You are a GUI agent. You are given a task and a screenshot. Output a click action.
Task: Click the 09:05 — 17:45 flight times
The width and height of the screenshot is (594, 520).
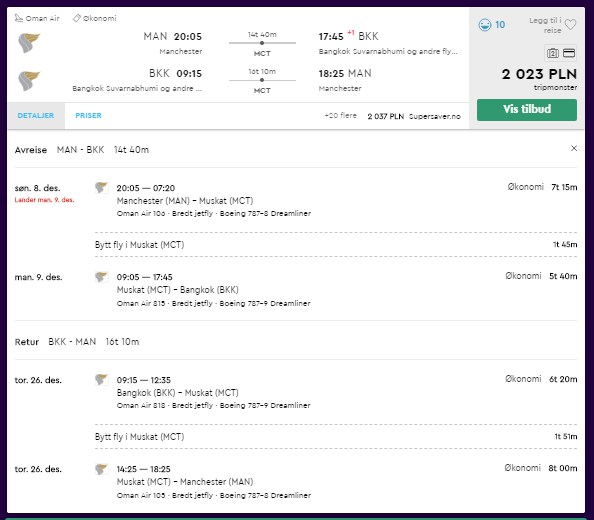coord(144,277)
